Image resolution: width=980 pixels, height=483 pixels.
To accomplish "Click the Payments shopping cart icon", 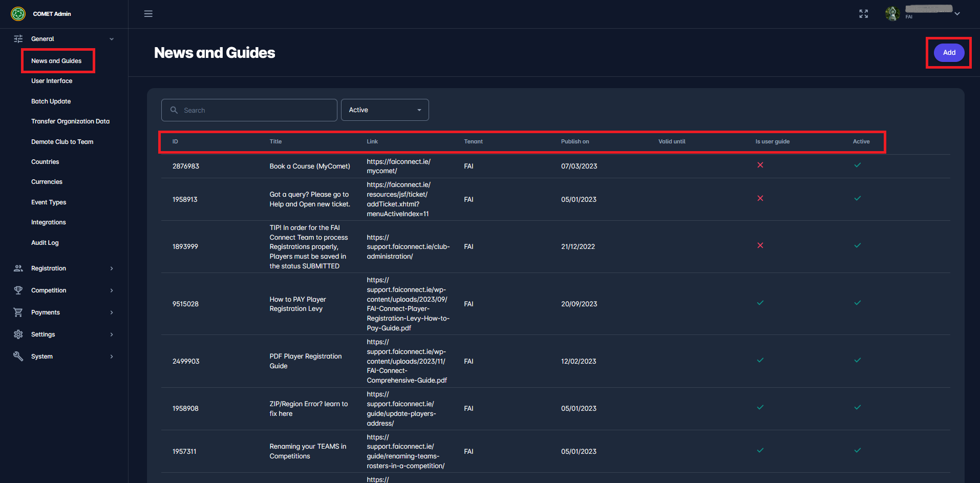I will 18,312.
